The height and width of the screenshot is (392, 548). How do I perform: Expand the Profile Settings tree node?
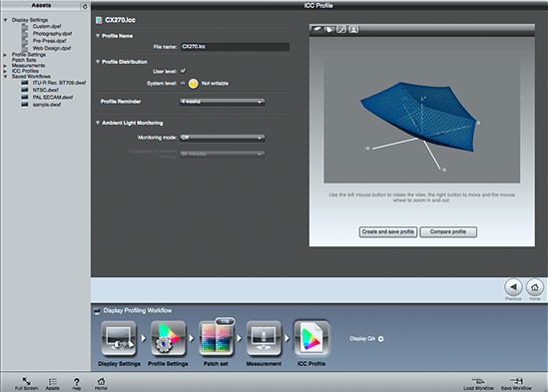click(5, 55)
